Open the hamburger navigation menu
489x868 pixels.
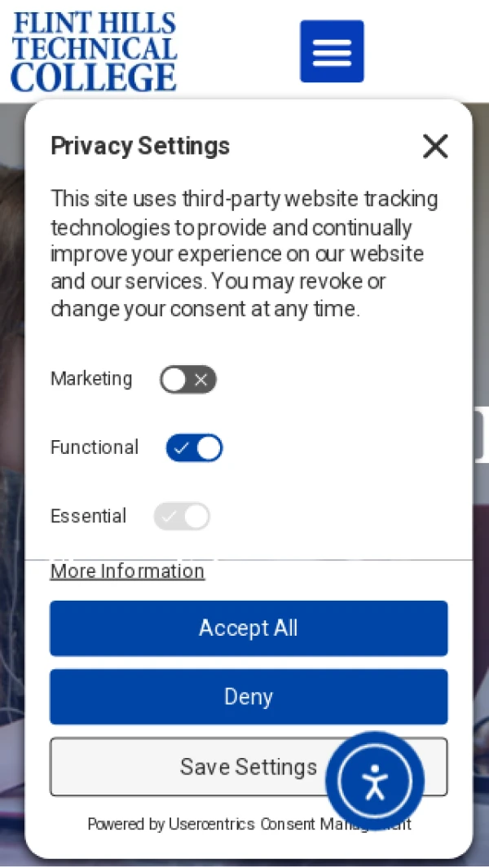(x=332, y=51)
